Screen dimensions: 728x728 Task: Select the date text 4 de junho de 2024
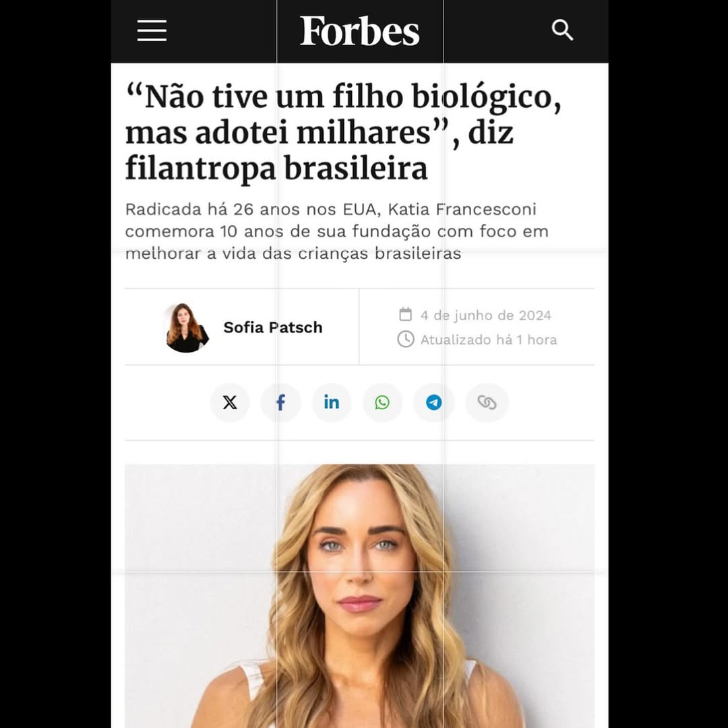[x=485, y=315]
